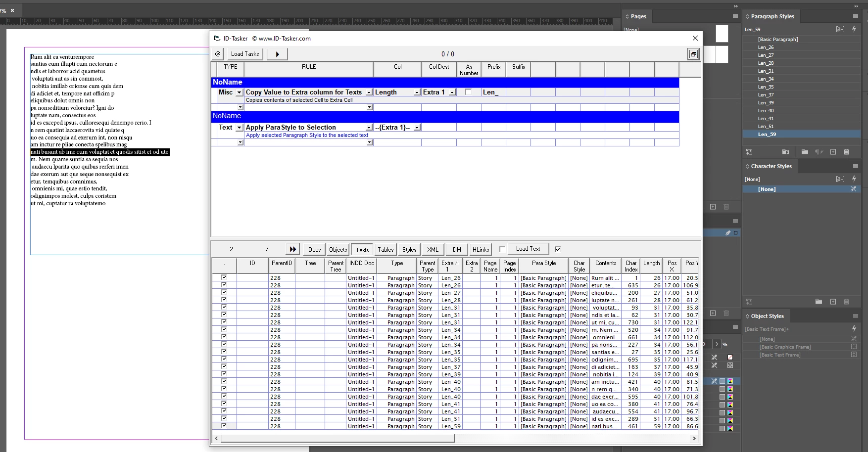Create a new style group folder in Paragraph Styles
This screenshot has height=452, width=868.
pyautogui.click(x=805, y=152)
